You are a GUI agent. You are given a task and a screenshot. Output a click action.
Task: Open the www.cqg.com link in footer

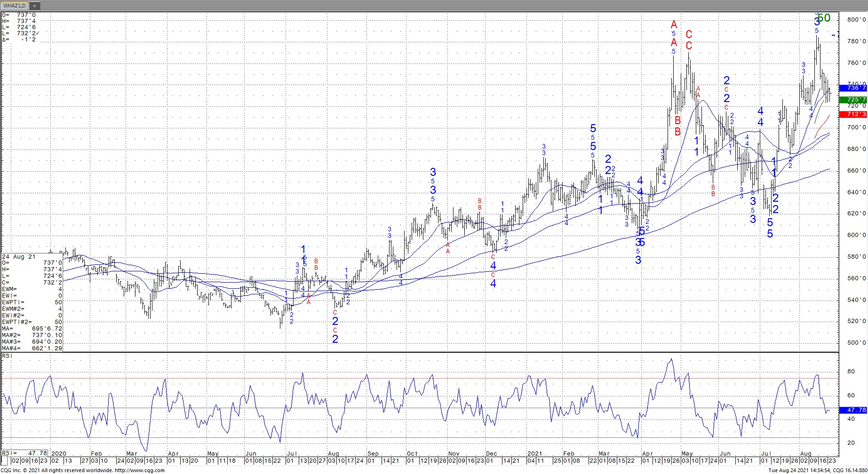pyautogui.click(x=139, y=470)
